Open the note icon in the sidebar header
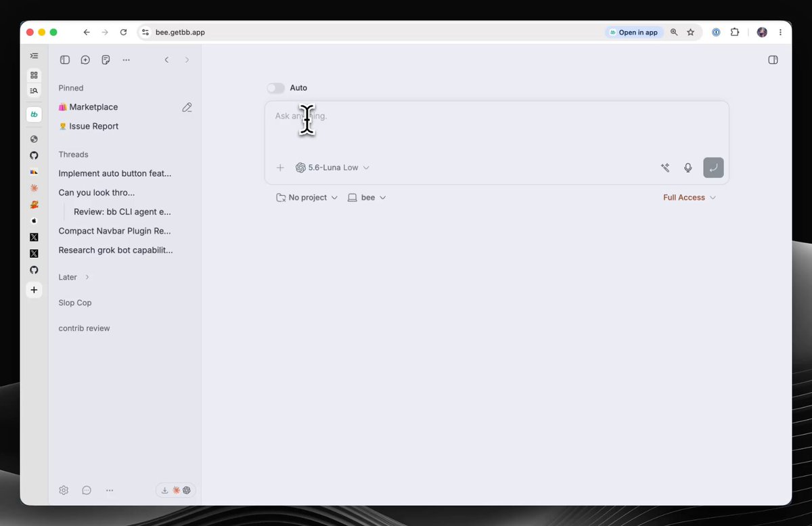 point(106,60)
